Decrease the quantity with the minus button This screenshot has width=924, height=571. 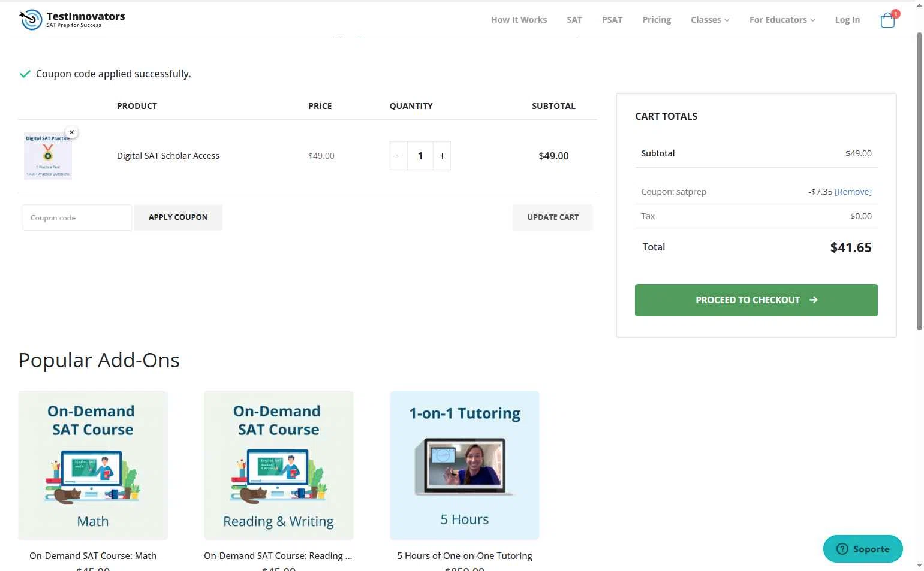tap(399, 156)
